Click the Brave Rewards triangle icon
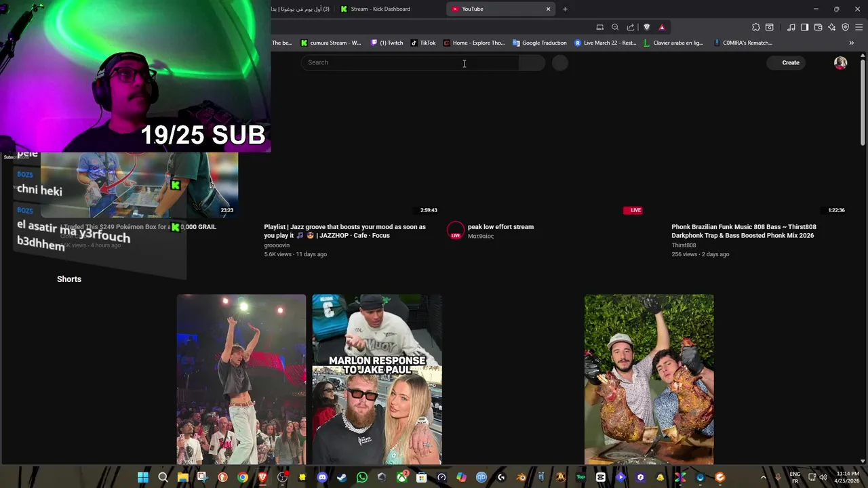Image resolution: width=868 pixels, height=488 pixels. [662, 27]
